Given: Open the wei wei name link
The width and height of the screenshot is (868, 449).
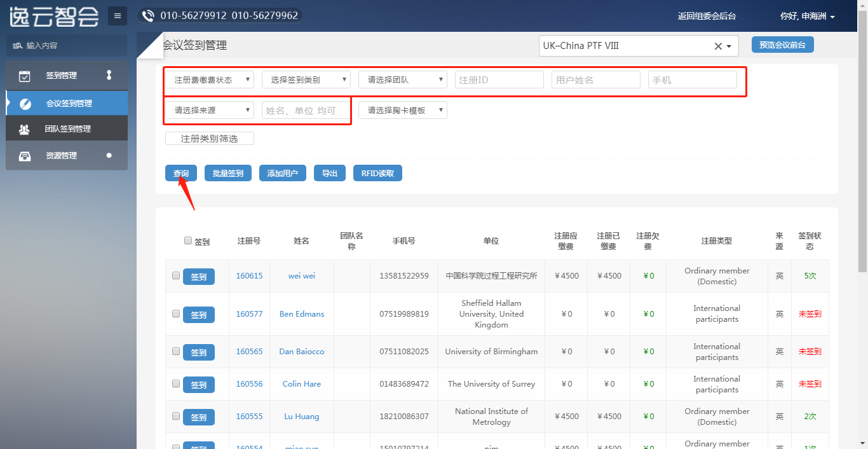Looking at the screenshot, I should tap(302, 276).
